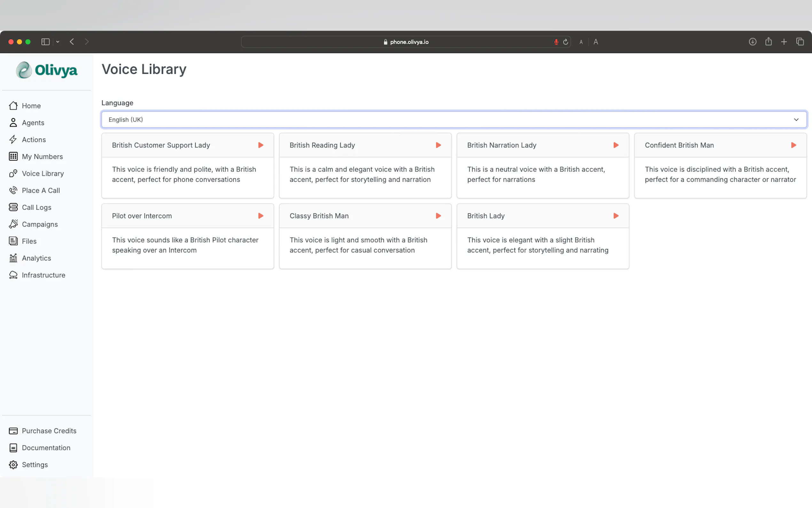This screenshot has width=812, height=508.
Task: Click the Call Logs stack icon
Action: pos(13,207)
